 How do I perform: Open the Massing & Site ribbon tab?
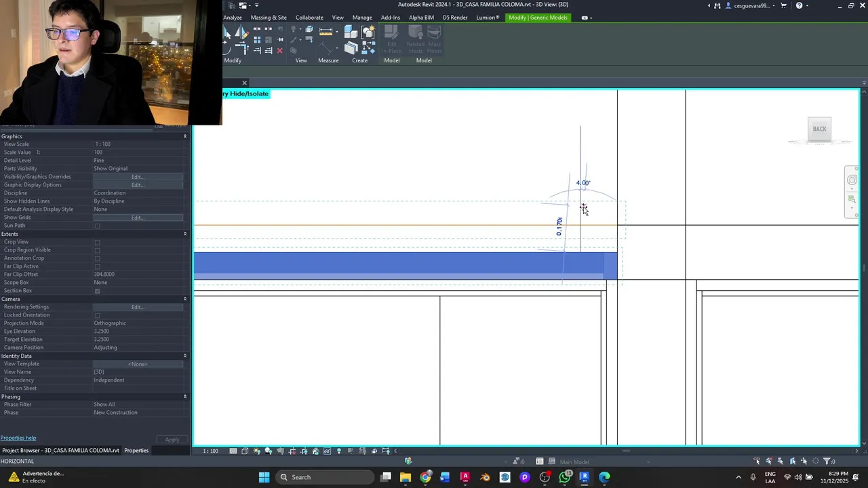(269, 18)
